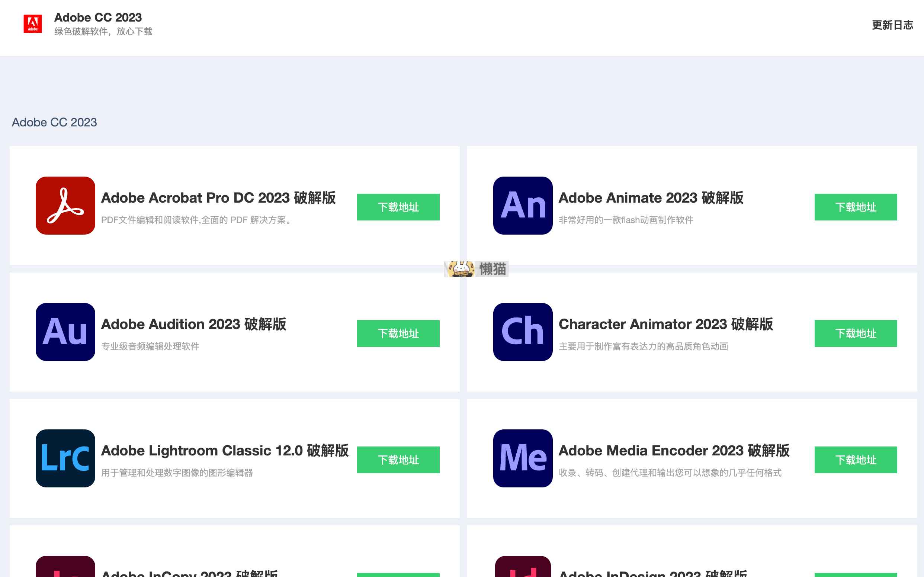Get the Character Animator 2023 download link
The width and height of the screenshot is (924, 577).
(x=855, y=333)
